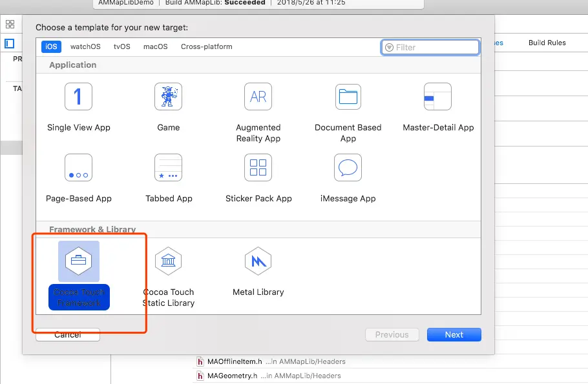Select the Metal Library template icon

click(x=258, y=261)
